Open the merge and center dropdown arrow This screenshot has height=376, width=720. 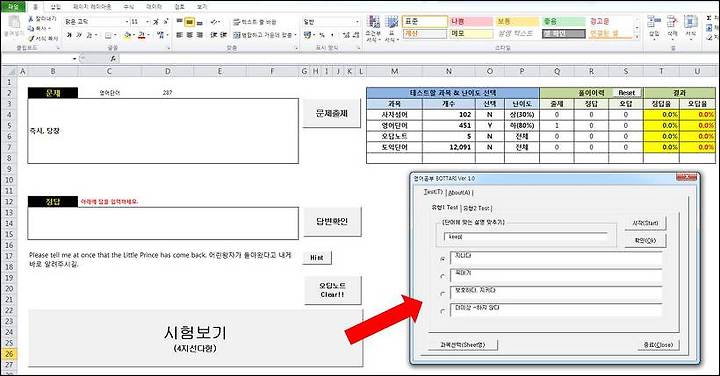(295, 35)
